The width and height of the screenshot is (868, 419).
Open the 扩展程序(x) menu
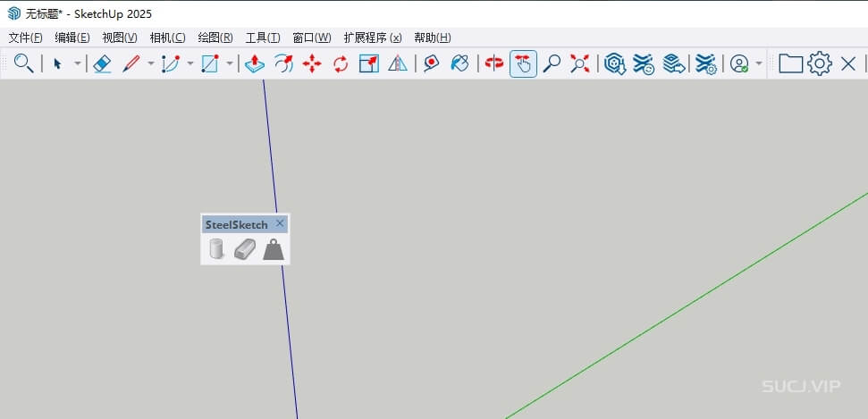373,38
